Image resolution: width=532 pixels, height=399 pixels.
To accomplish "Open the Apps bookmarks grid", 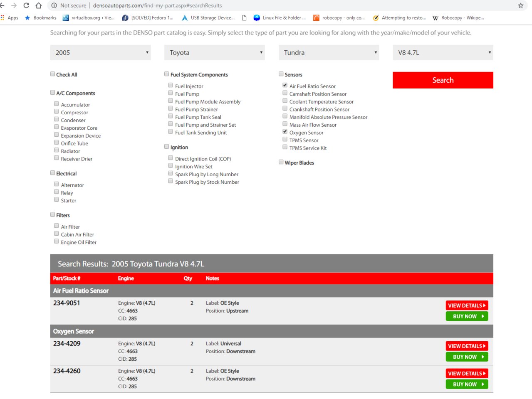I will pyautogui.click(x=10, y=18).
